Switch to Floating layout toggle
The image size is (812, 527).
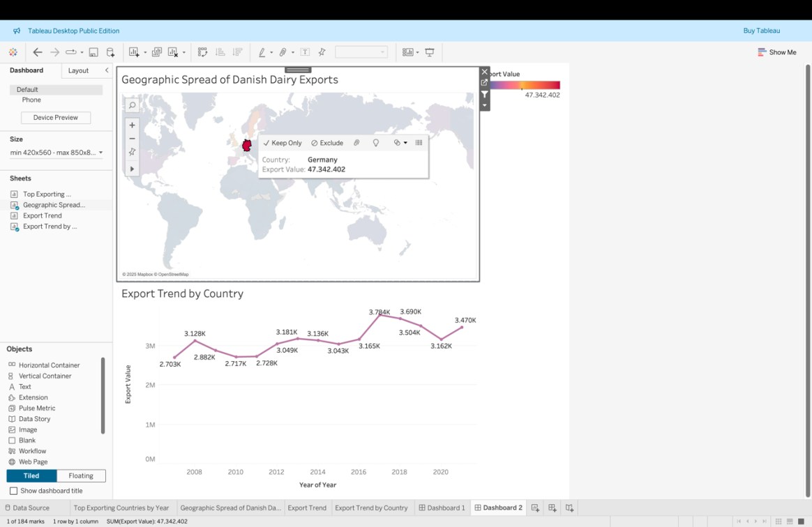click(x=81, y=475)
